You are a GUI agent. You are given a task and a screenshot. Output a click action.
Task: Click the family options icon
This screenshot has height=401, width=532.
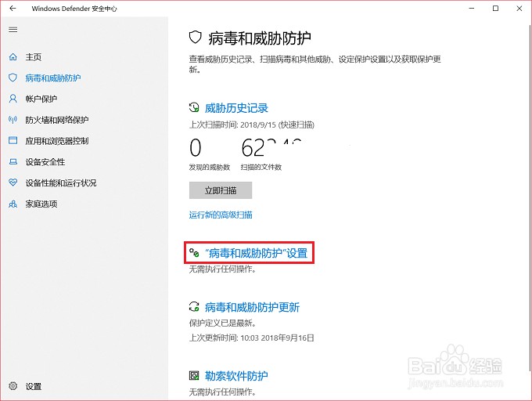[x=13, y=204]
